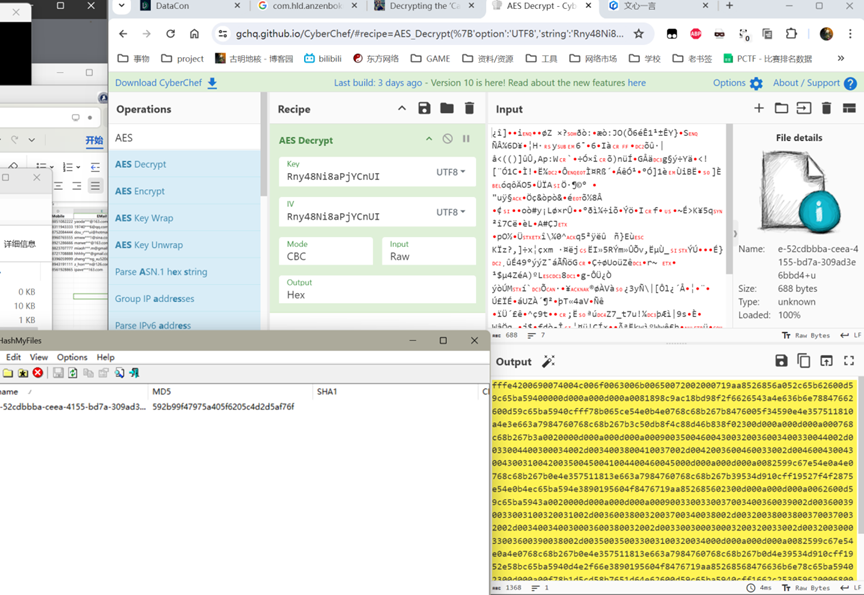Open Extensions puzzle icon
The image size is (864, 595).
[791, 34]
